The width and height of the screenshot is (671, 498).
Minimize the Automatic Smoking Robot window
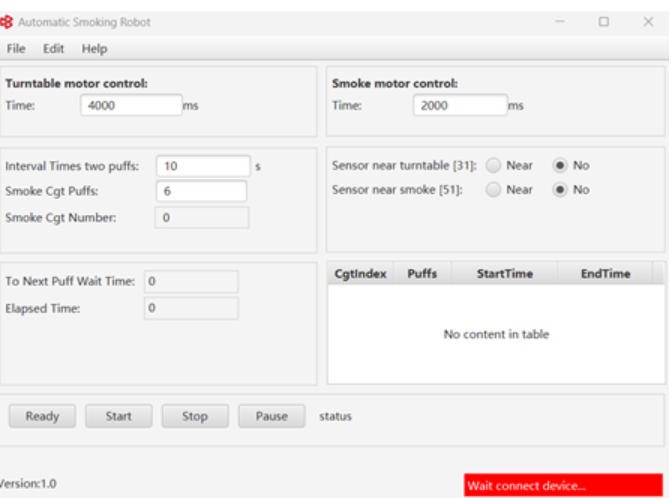560,21
